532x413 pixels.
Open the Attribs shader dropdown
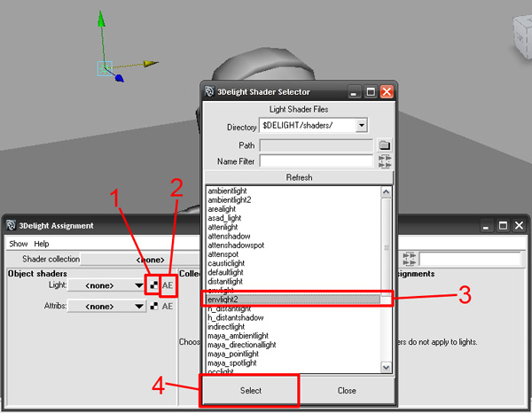coord(107,306)
